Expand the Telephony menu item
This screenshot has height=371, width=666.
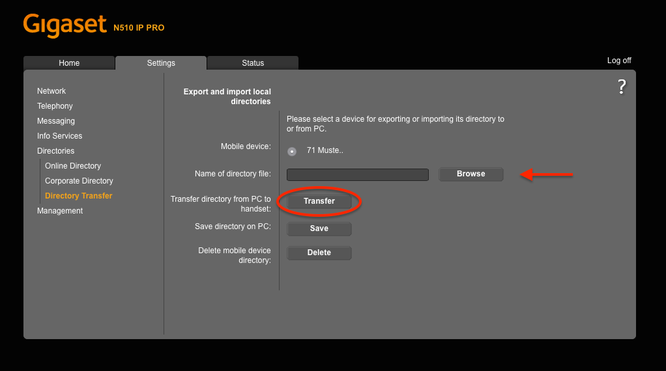(x=55, y=106)
